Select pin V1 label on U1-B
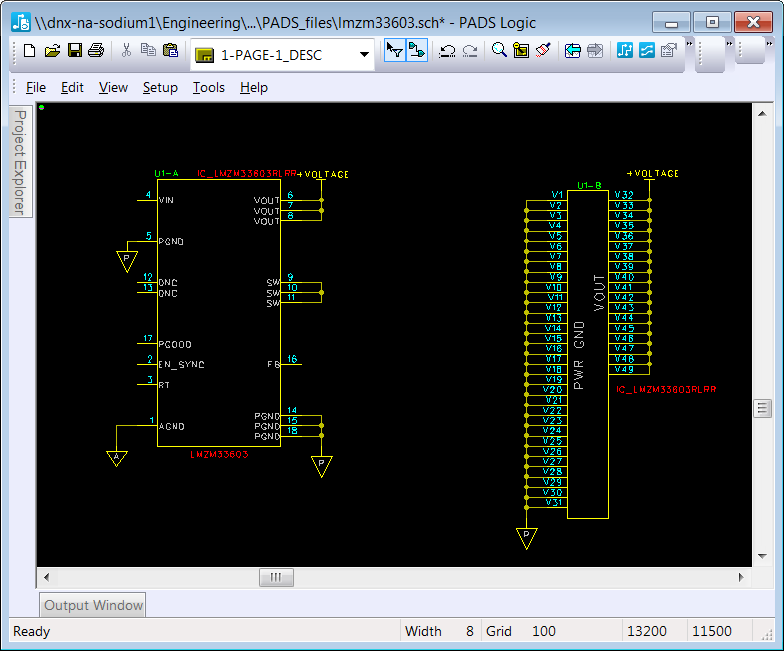Screen dimensions: 784x651 [x=558, y=194]
